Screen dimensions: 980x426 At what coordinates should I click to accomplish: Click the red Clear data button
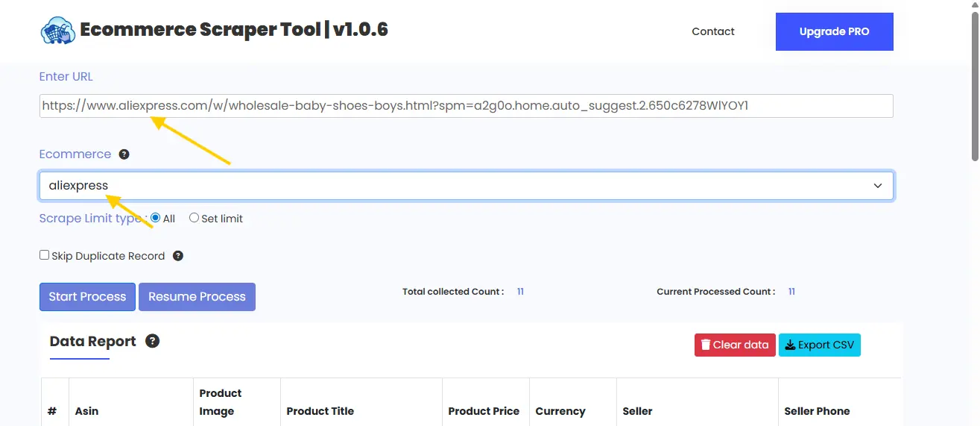tap(735, 345)
